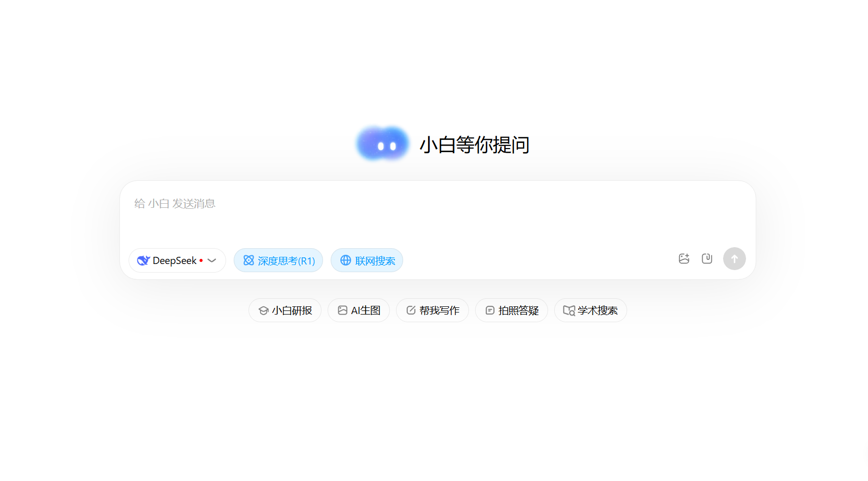Click the hexagon icon on 深度思考(R1)
The image size is (868, 481).
[x=248, y=260]
